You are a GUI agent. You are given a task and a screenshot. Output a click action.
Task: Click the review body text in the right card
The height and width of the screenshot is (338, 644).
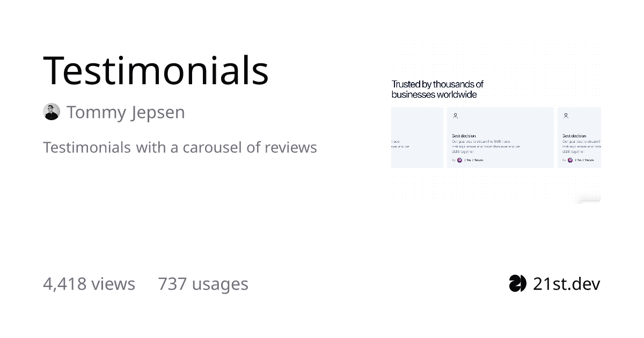tap(582, 146)
